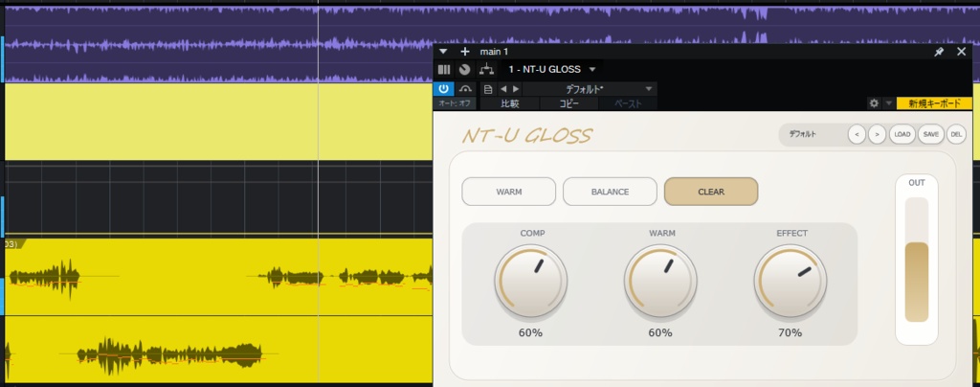Viewport: 980px width, 387px height.
Task: Click the SAVE preset button
Action: [x=930, y=134]
